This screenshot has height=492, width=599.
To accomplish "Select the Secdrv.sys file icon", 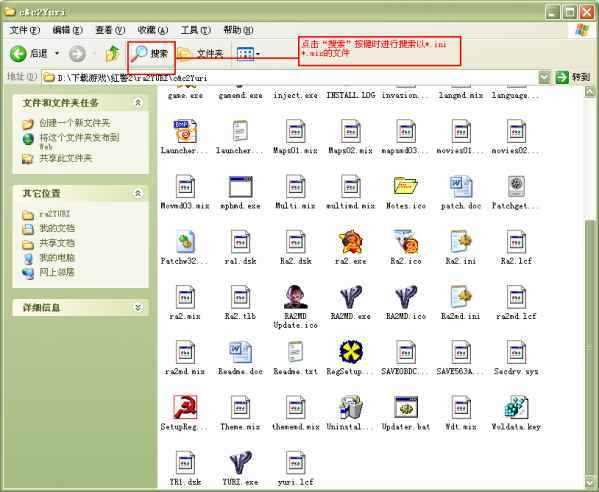I will click(516, 352).
